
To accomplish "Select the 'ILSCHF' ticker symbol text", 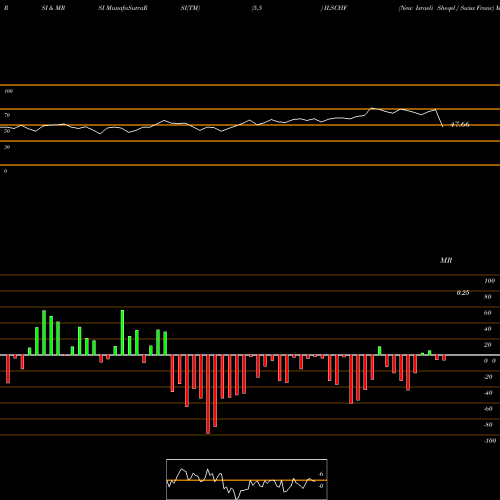I will click(x=335, y=8).
